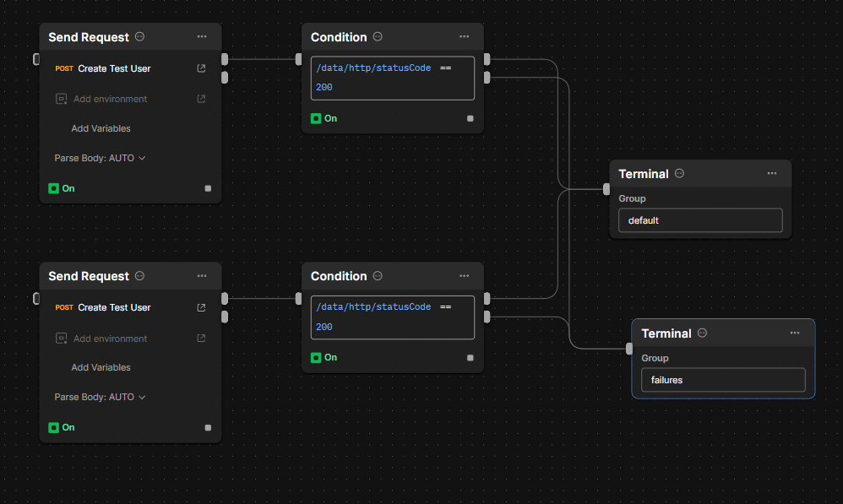Click the small square port at bottom of lower Condition
The image size is (843, 504).
point(470,357)
